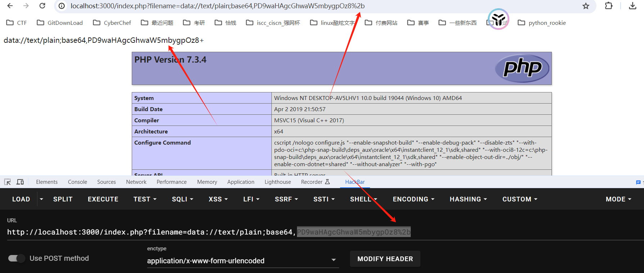
Task: Click the HackBar LOAD button
Action: (x=21, y=199)
